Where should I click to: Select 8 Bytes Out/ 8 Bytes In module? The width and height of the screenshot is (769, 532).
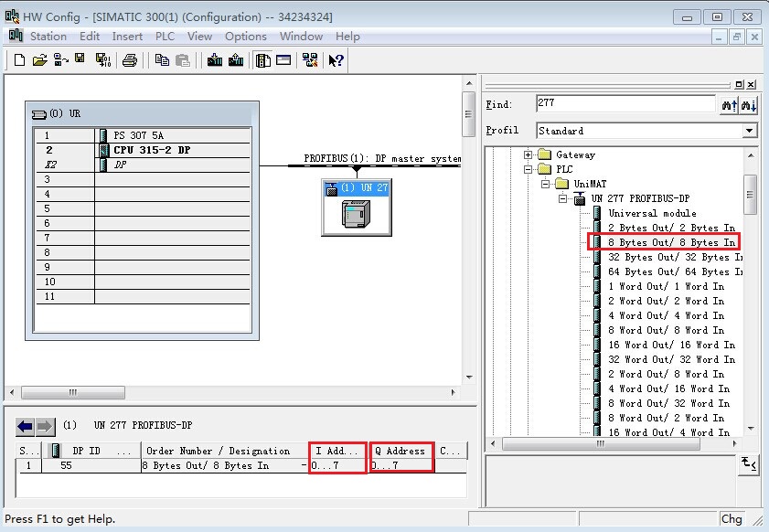pos(671,242)
